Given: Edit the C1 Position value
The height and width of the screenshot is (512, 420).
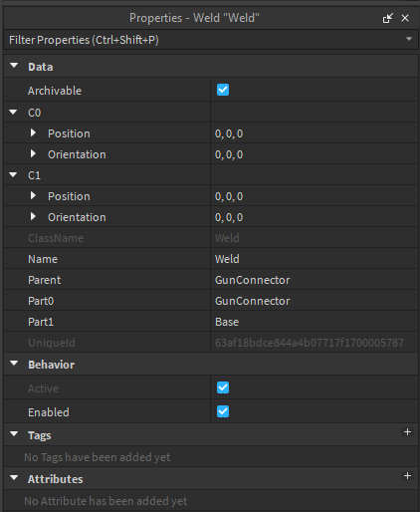Looking at the screenshot, I should [315, 196].
